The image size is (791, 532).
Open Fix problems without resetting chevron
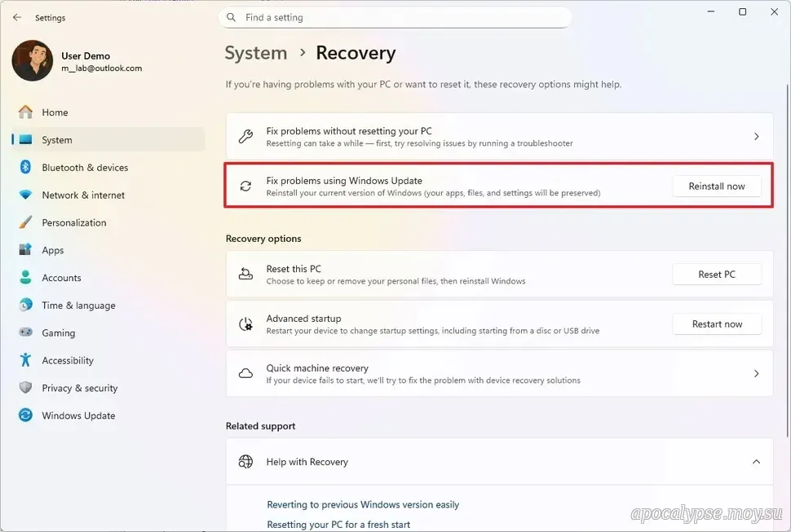756,137
